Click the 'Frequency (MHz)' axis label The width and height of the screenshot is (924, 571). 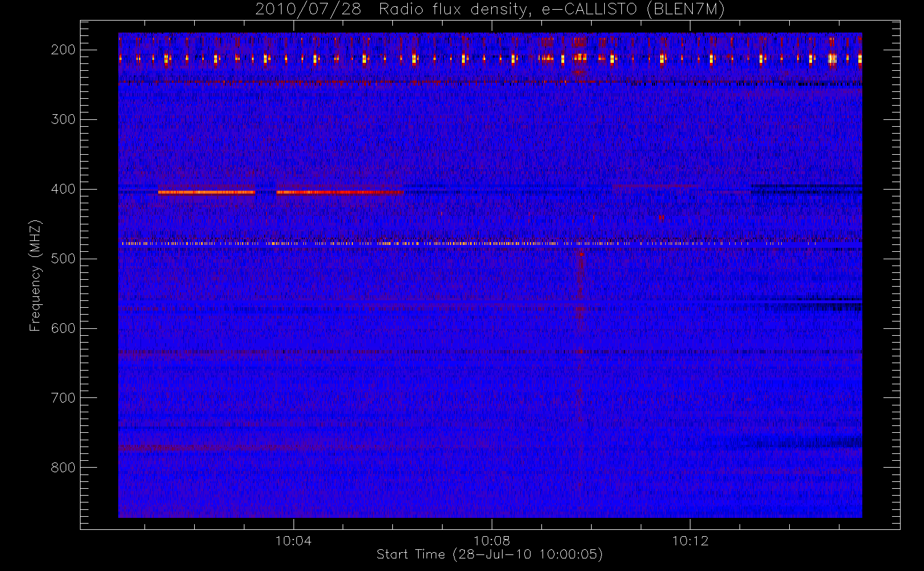[35, 275]
